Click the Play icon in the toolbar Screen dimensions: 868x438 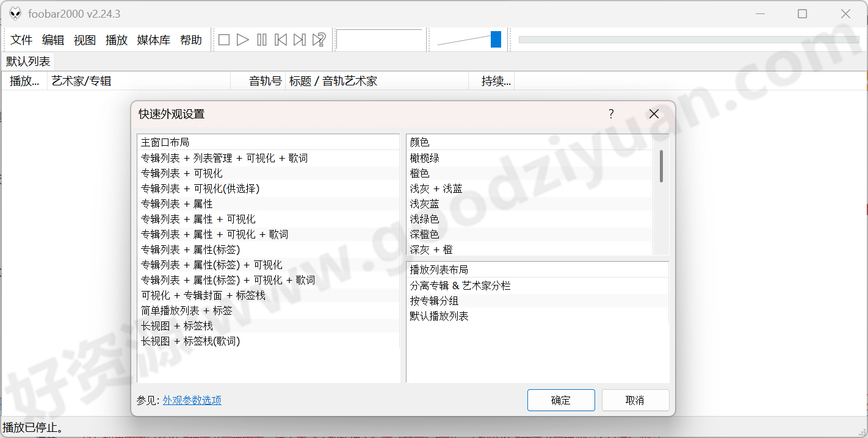coord(242,39)
